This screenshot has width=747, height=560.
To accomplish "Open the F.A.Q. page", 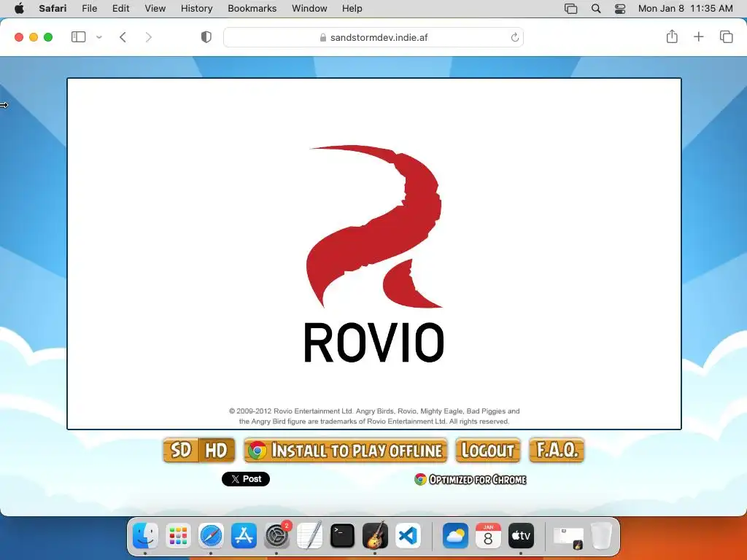I will click(x=557, y=450).
